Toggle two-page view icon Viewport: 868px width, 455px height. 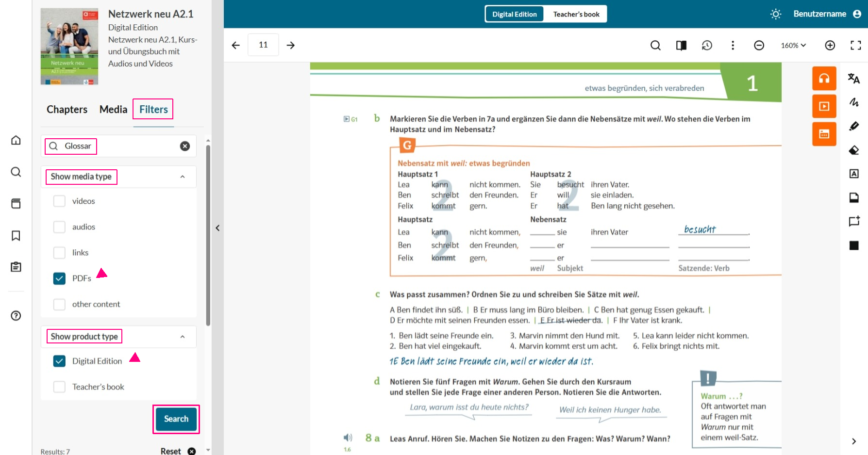(681, 45)
